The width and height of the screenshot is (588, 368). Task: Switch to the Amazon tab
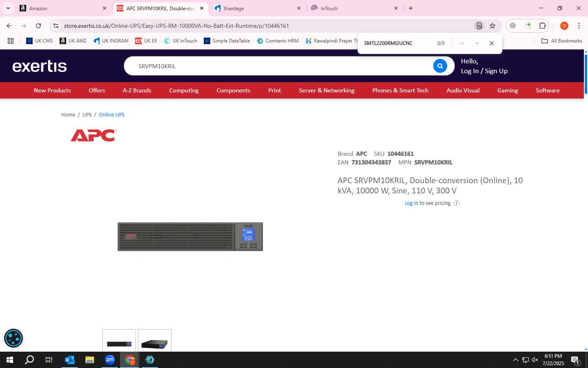[63, 8]
